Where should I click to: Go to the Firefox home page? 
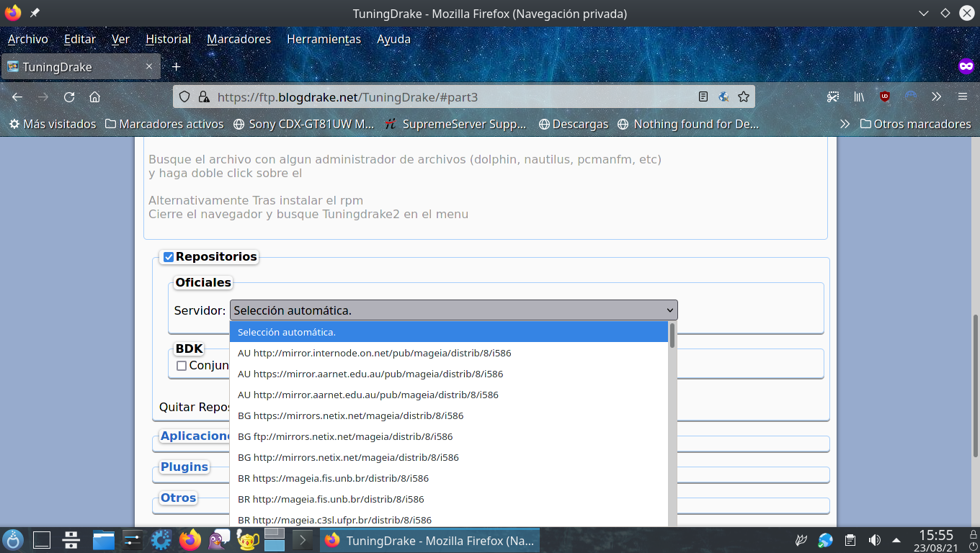tap(94, 96)
